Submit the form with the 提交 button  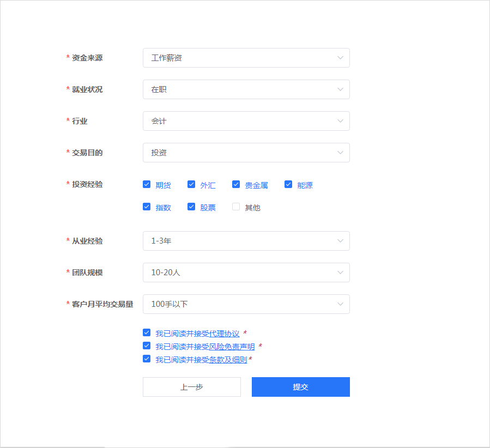[300, 387]
